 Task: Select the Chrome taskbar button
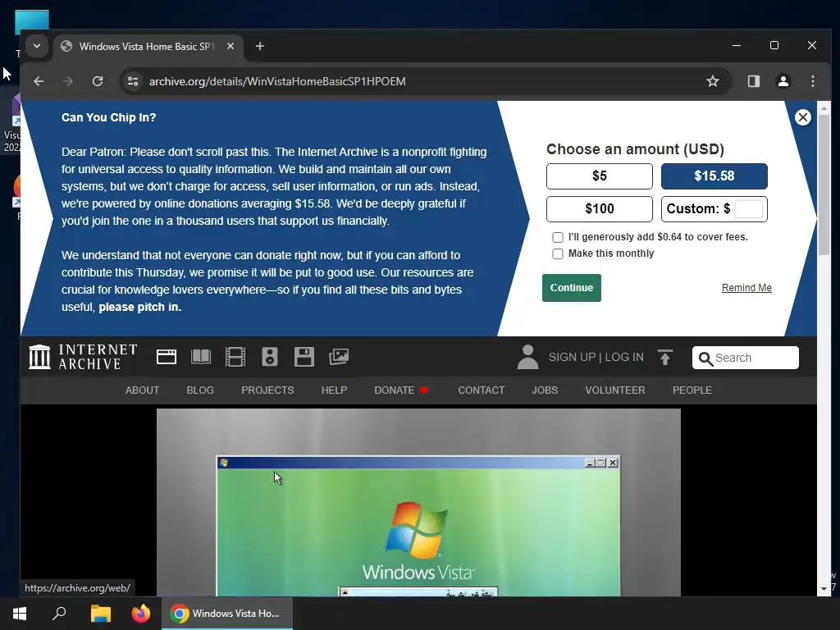[x=227, y=614]
